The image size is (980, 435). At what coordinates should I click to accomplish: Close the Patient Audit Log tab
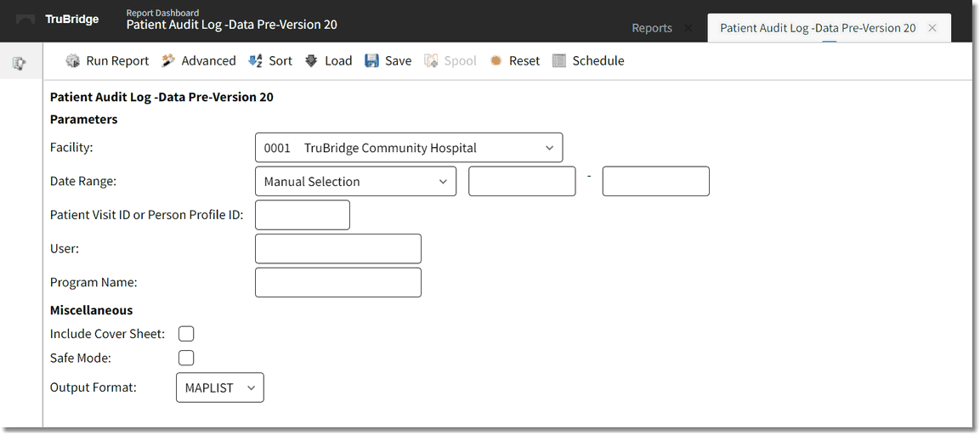(x=932, y=28)
